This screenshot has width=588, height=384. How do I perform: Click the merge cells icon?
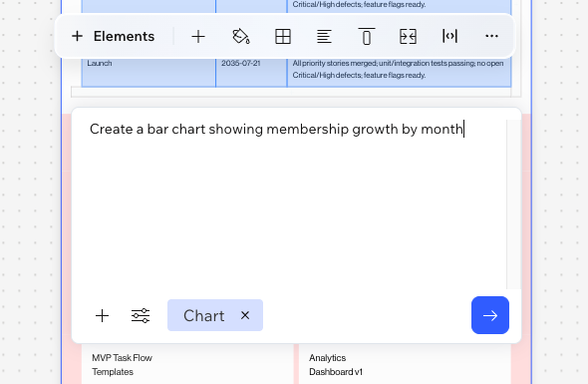tap(408, 37)
